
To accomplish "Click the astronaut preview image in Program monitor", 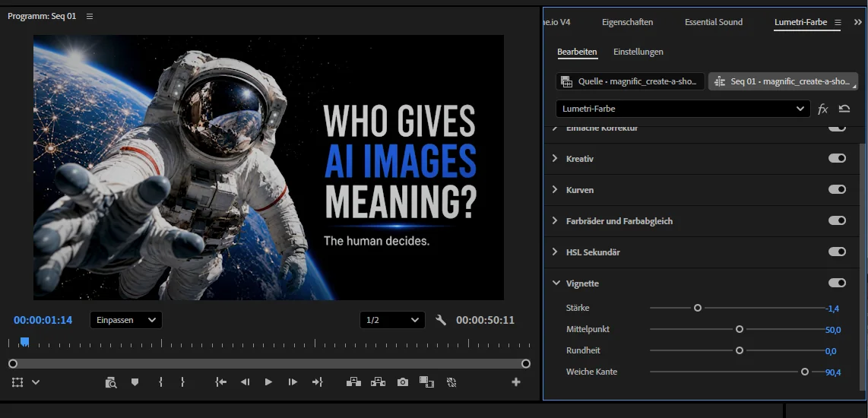I will [x=268, y=167].
